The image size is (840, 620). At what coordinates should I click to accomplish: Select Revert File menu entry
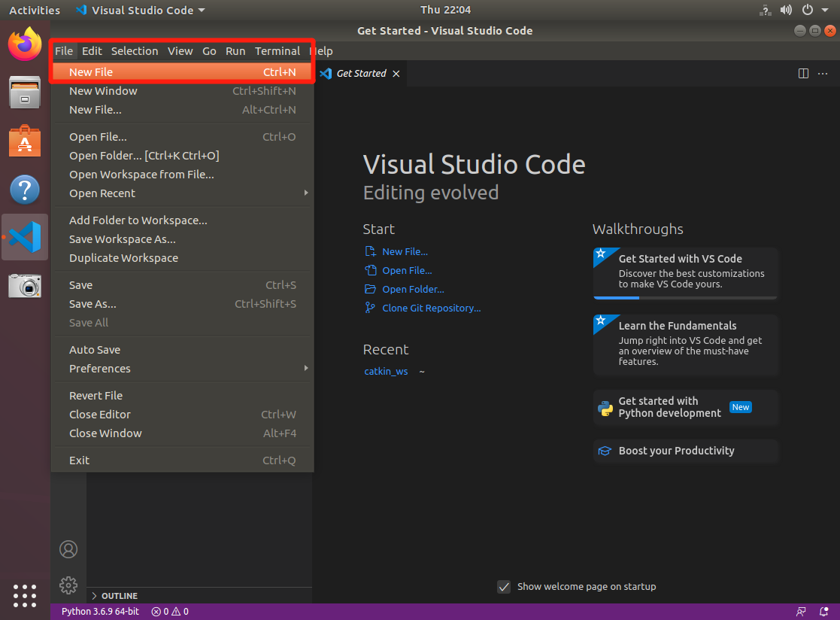tap(182, 396)
